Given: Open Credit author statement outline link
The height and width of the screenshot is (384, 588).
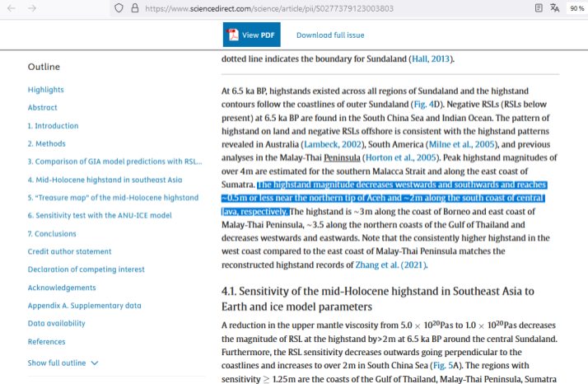Looking at the screenshot, I should pyautogui.click(x=69, y=251).
